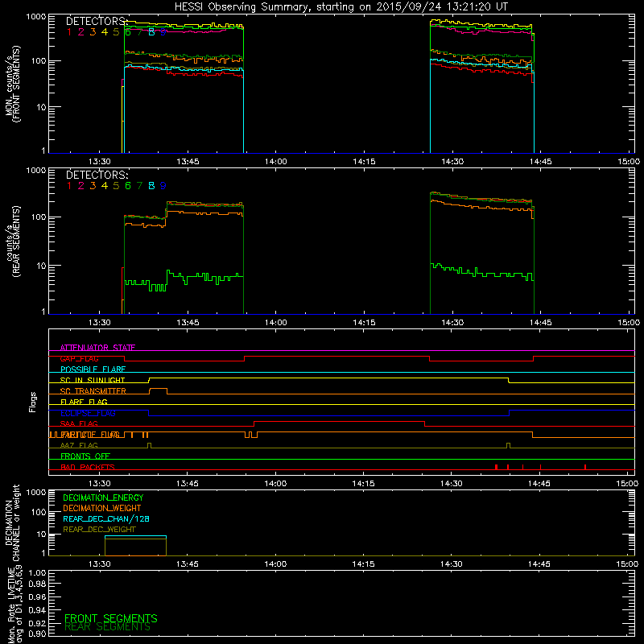Viewport: 644px width, 644px height.
Task: Click 14:00 time label under front segments plot
Action: point(275,162)
